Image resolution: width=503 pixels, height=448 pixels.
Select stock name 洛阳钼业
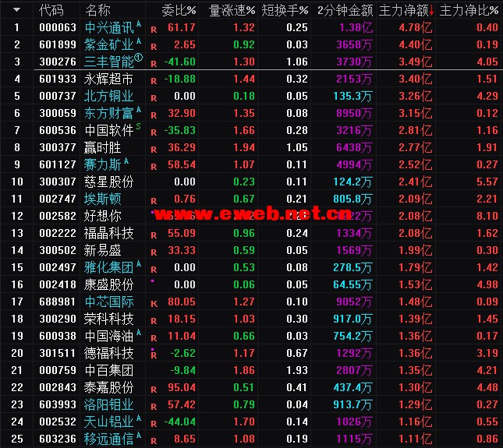[109, 404]
